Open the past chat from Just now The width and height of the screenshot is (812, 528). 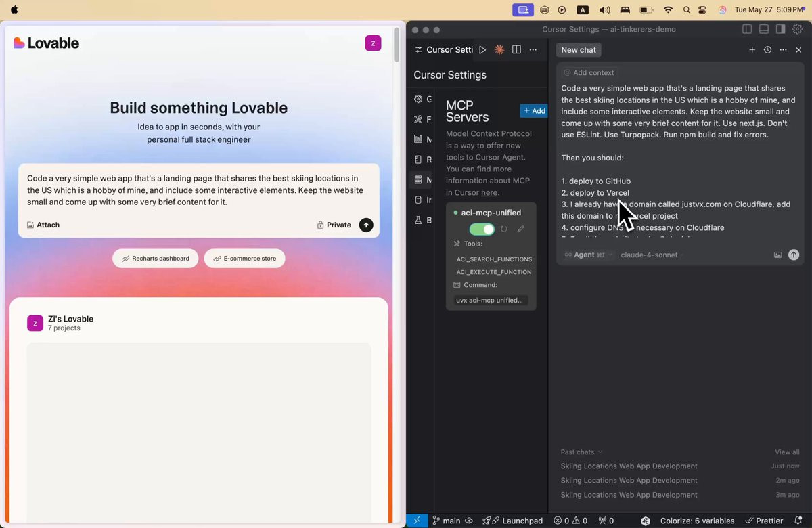pyautogui.click(x=679, y=466)
